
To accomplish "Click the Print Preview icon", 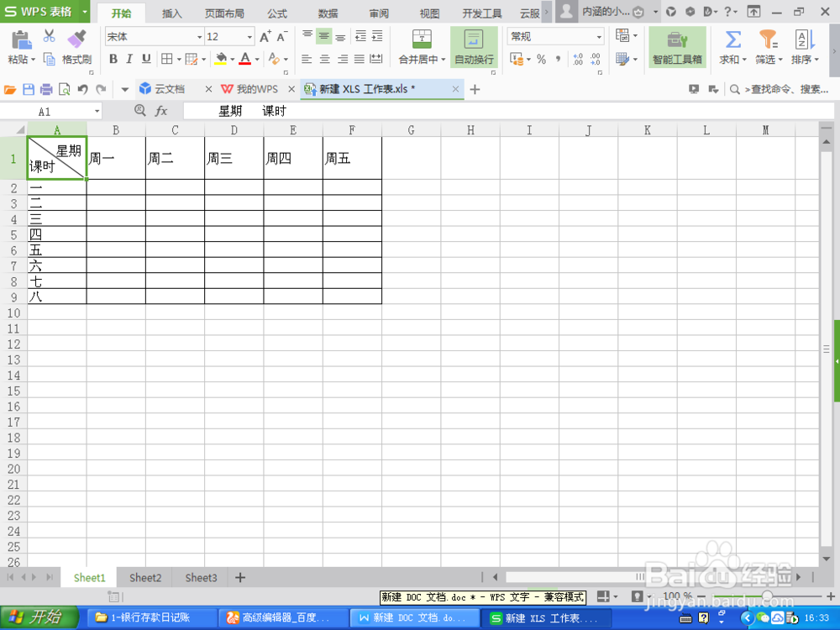I will pos(65,90).
